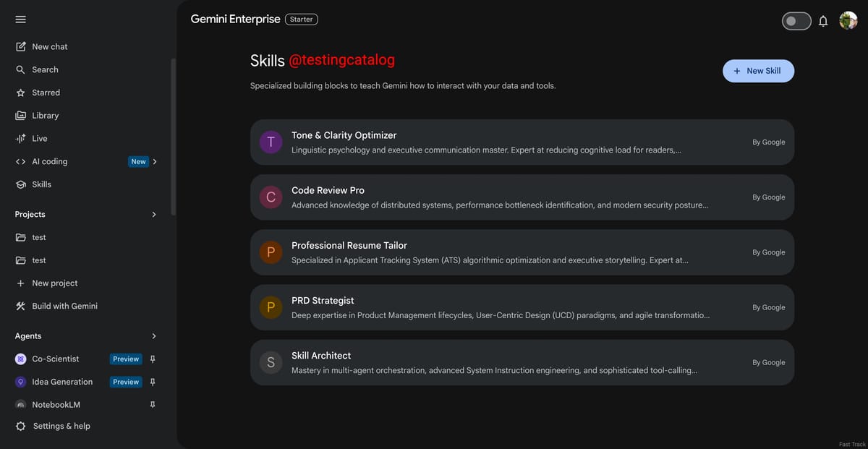The width and height of the screenshot is (868, 449).
Task: Open the Code Review Pro skill
Action: (x=521, y=197)
